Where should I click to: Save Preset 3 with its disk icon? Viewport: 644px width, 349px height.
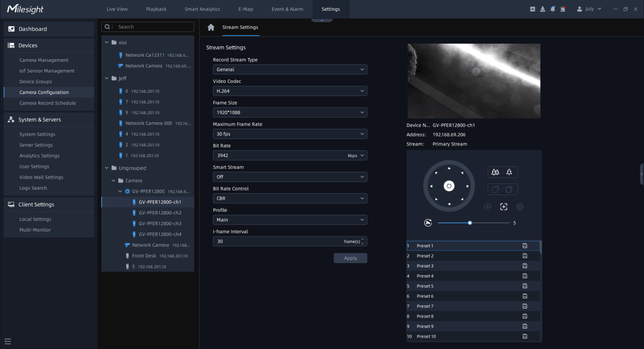click(x=525, y=266)
